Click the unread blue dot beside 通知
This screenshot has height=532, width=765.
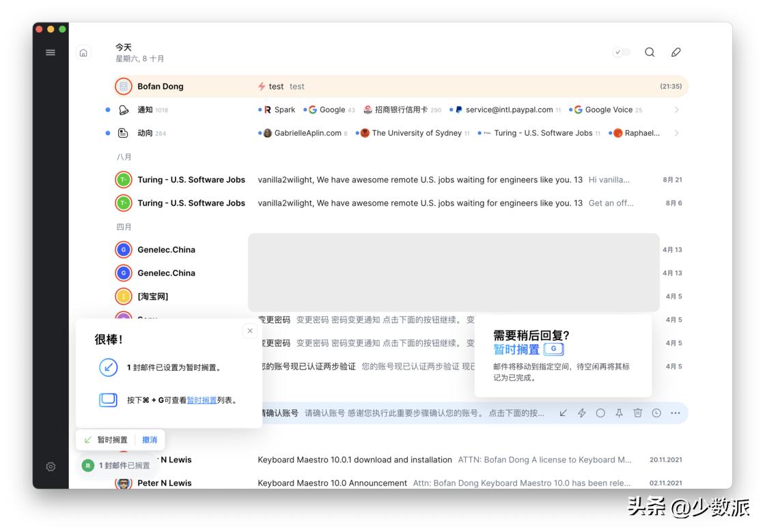coord(108,109)
